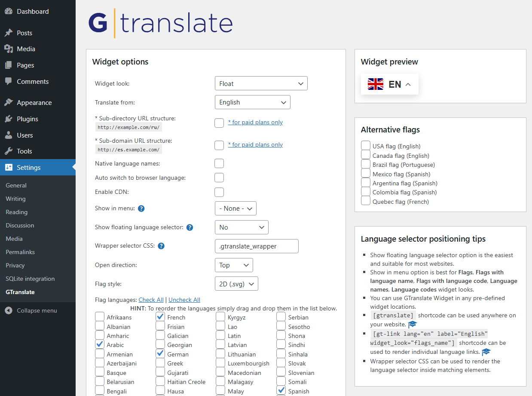Check the Argentina flag (Spanish) option

366,183
